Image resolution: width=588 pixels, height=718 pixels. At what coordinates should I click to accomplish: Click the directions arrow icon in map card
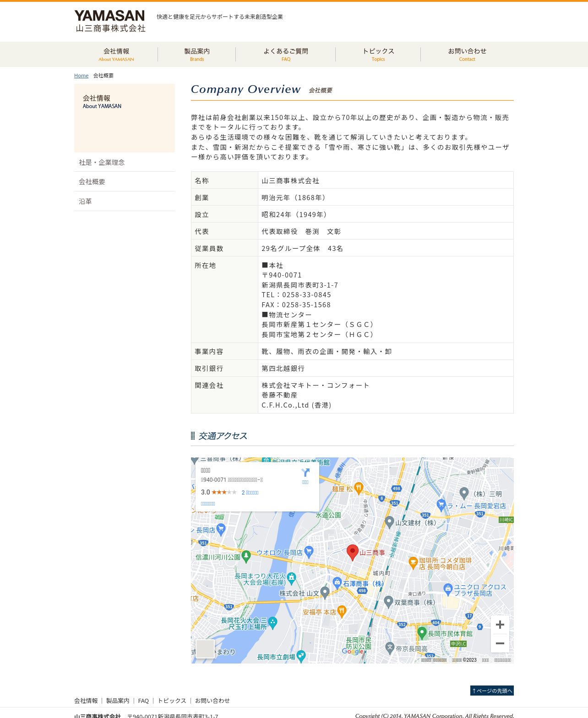(x=305, y=473)
